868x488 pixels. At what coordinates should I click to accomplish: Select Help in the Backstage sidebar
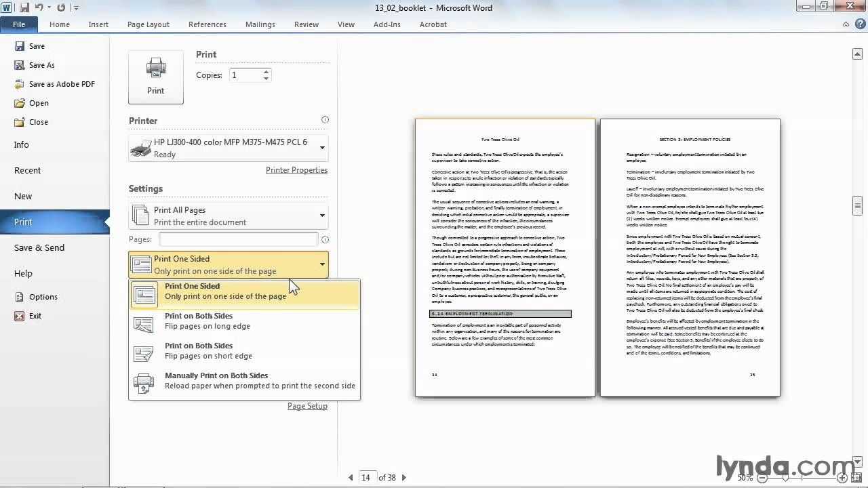(23, 273)
